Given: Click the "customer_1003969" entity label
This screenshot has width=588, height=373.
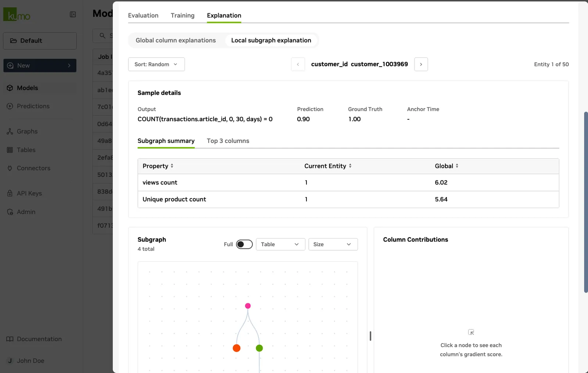Looking at the screenshot, I should click(x=379, y=64).
